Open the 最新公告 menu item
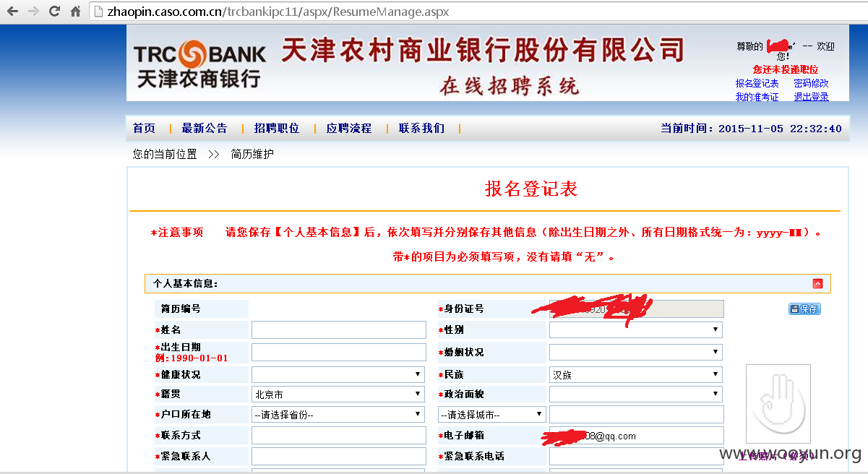Image resolution: width=868 pixels, height=474 pixels. 205,129
